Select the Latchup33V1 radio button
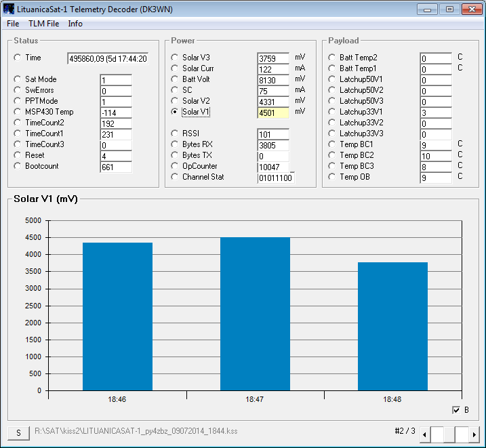The image size is (486, 448). pyautogui.click(x=331, y=112)
